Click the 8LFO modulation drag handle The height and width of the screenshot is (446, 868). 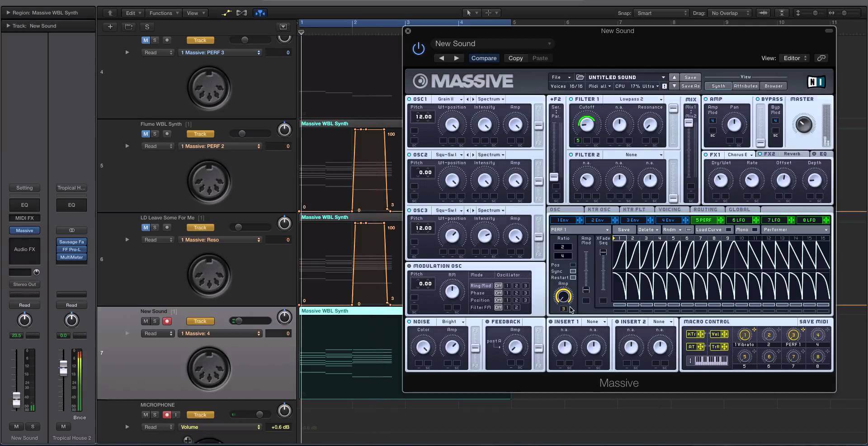point(826,220)
